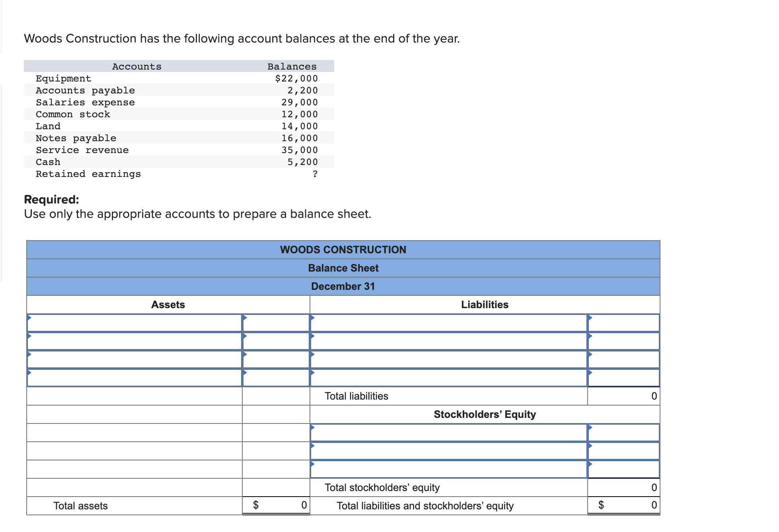Image resolution: width=779 pixels, height=532 pixels.
Task: Select the third liability amount input cell
Action: 623,359
